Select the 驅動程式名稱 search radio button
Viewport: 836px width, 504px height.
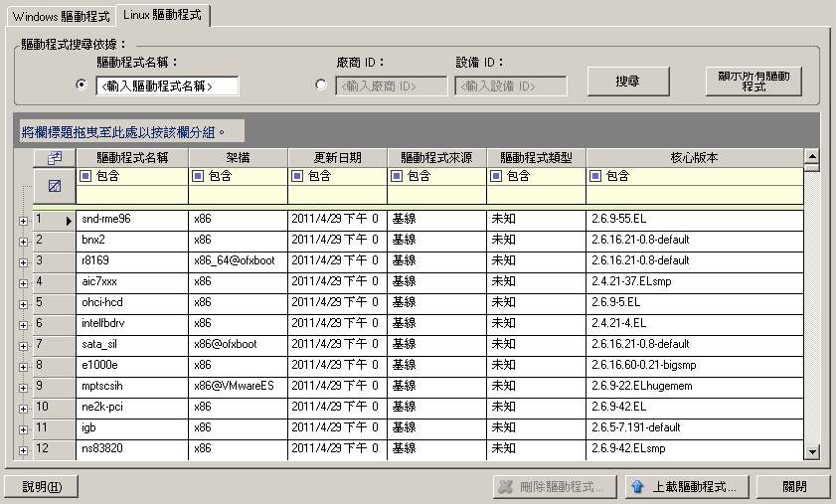pyautogui.click(x=82, y=85)
